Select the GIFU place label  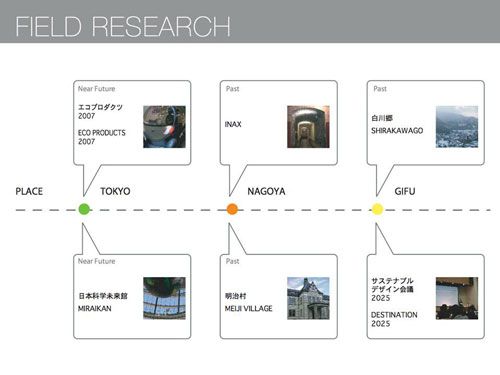pyautogui.click(x=405, y=191)
